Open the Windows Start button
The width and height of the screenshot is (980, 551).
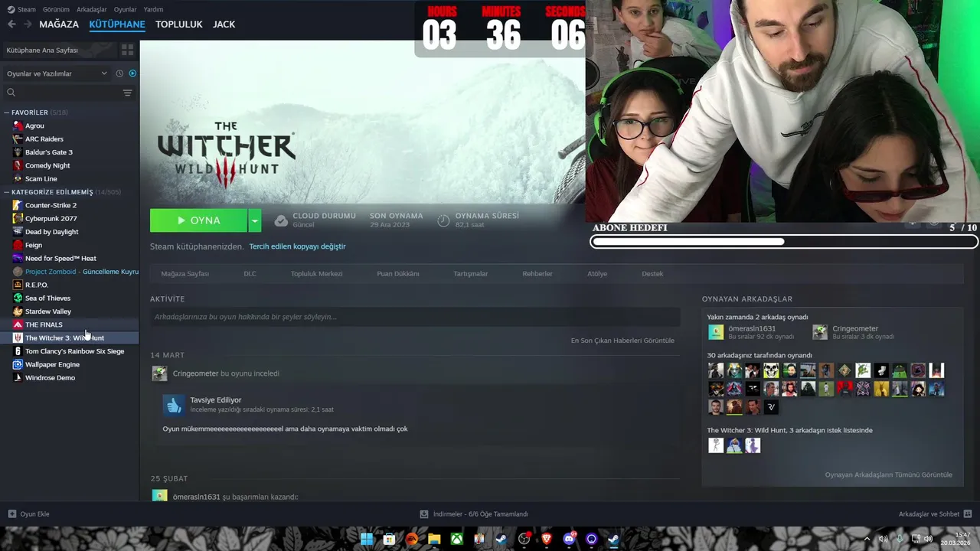(367, 539)
